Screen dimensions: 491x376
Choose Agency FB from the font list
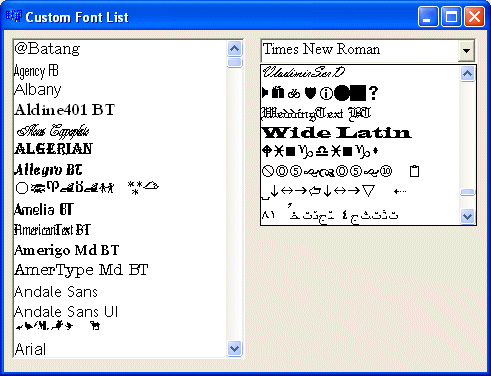[x=36, y=71]
